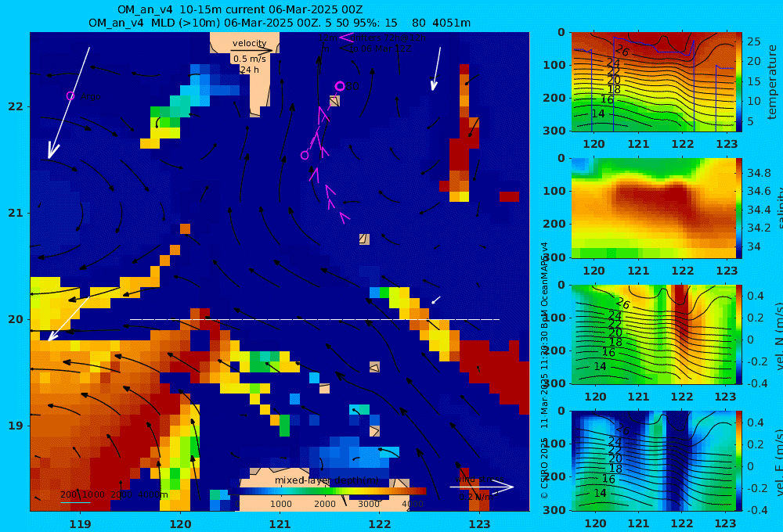The width and height of the screenshot is (783, 532).
Task: Click longitude tick '121' on the main map
Action: tap(280, 523)
